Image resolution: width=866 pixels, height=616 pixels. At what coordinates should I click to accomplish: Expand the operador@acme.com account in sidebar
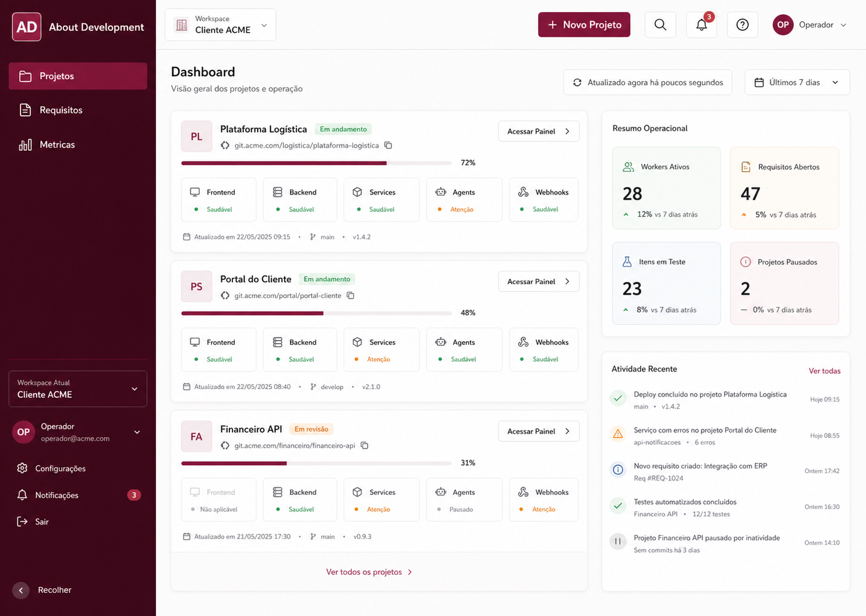[x=78, y=432]
